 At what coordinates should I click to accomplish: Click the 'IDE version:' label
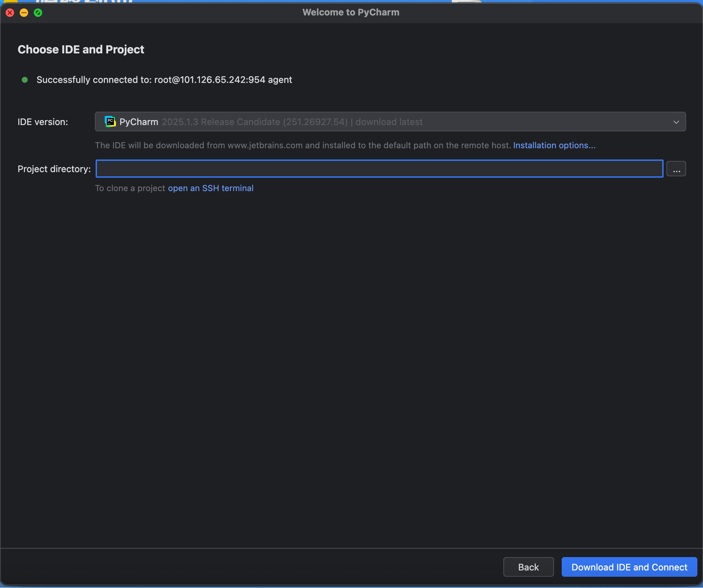[x=43, y=122]
